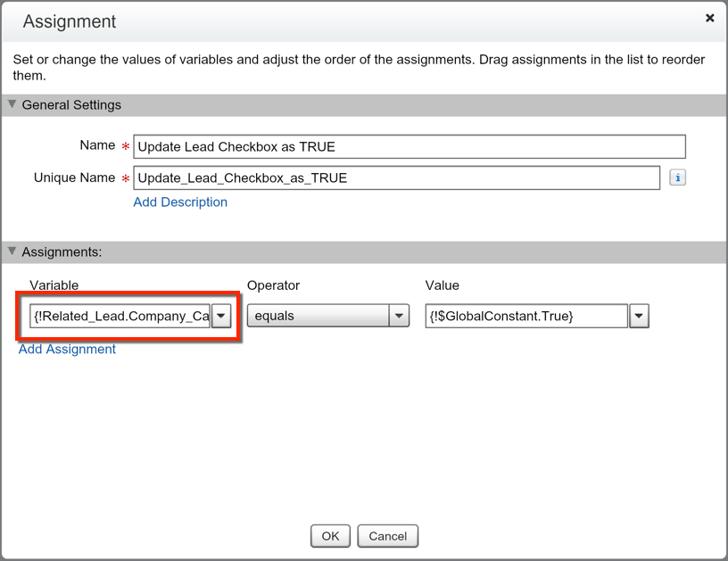728x561 pixels.
Task: Click the Assignments header label
Action: [62, 252]
